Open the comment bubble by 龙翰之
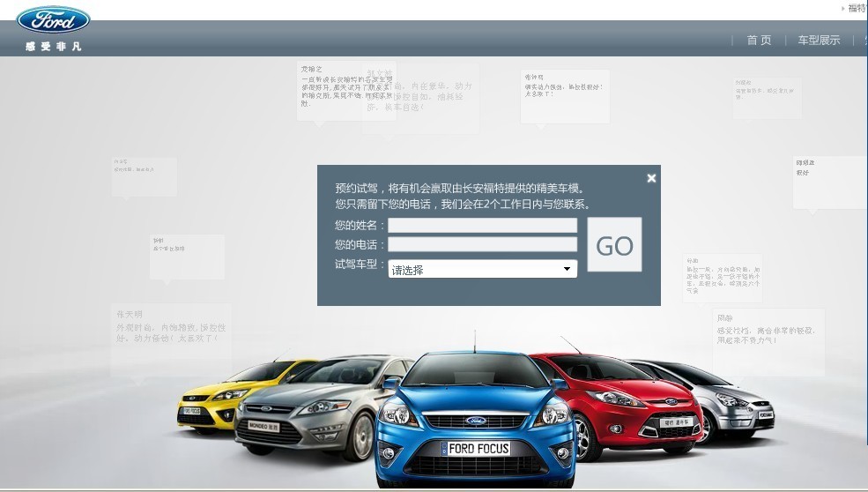This screenshot has height=492, width=868. (x=346, y=91)
